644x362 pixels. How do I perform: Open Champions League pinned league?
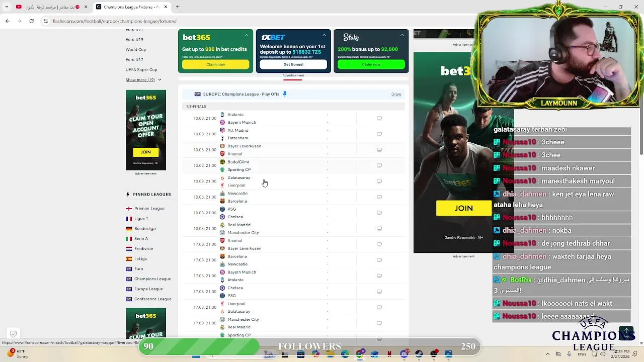click(152, 279)
